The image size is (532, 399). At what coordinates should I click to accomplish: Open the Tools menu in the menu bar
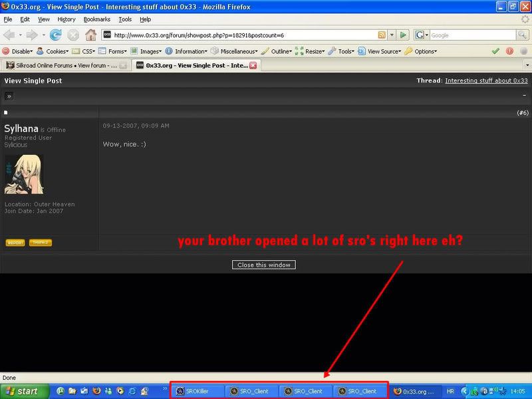click(x=125, y=19)
